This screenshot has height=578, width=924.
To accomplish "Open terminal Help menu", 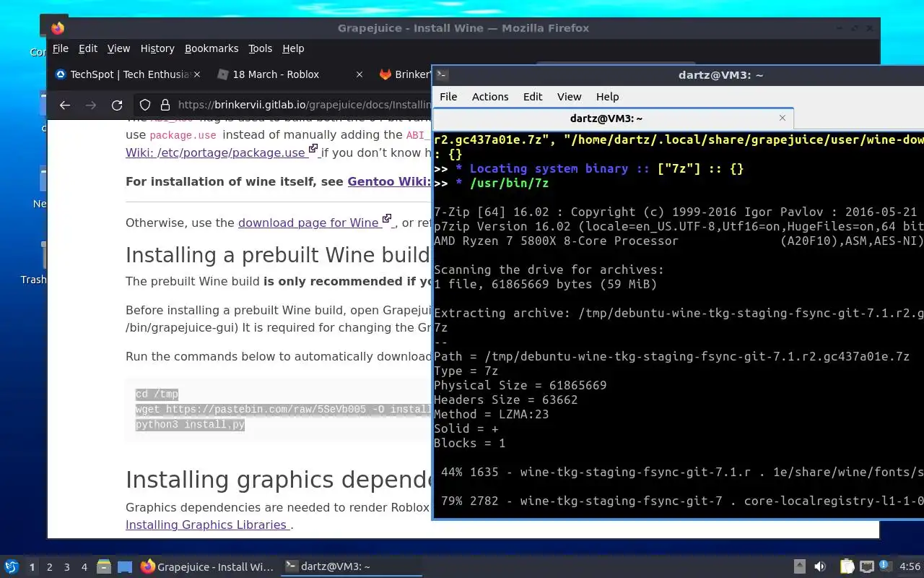I will pyautogui.click(x=607, y=97).
